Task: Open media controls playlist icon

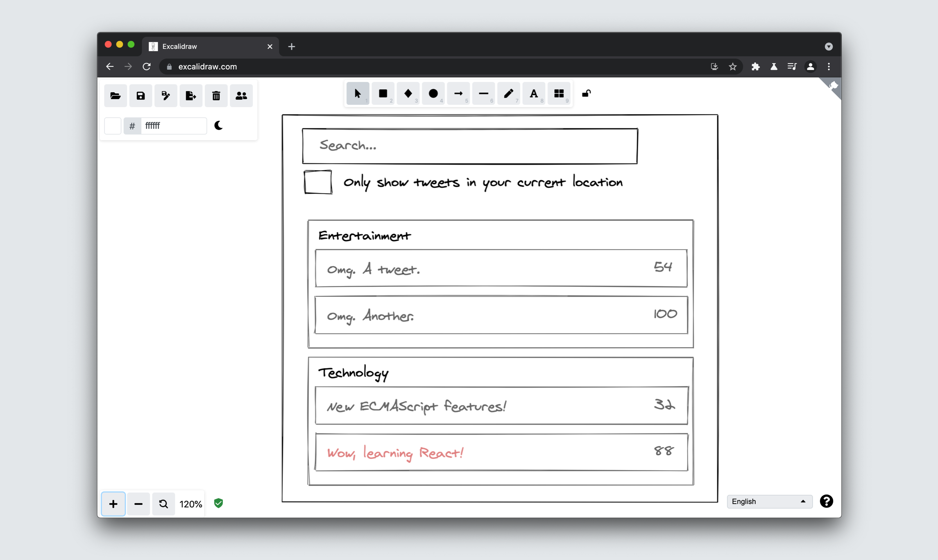Action: (792, 67)
